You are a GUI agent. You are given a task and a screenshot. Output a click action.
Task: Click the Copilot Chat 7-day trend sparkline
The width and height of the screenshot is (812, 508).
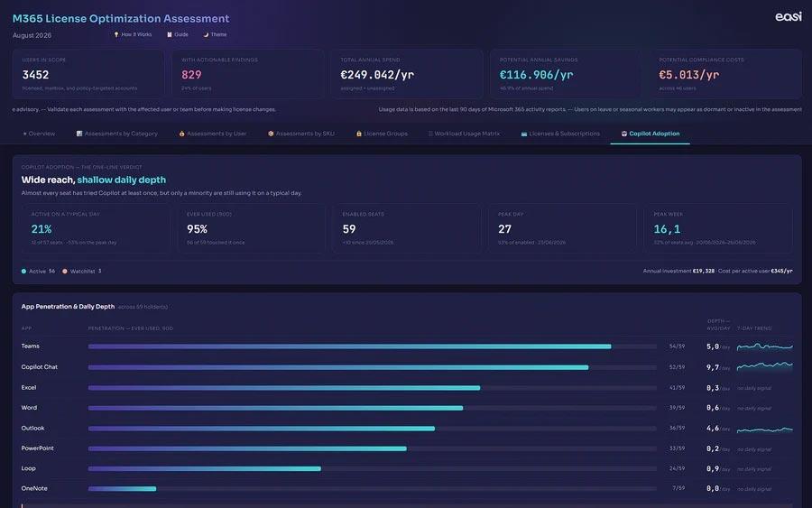[764, 366]
